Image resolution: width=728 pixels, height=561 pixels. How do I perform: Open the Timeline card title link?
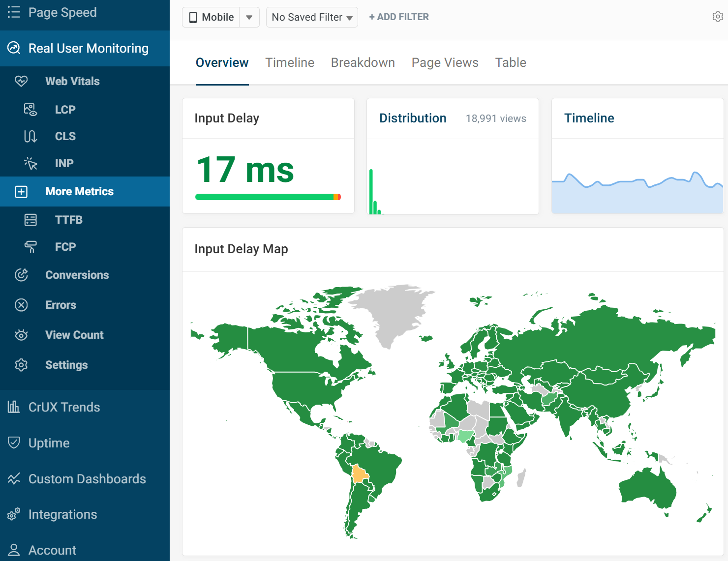tap(589, 118)
